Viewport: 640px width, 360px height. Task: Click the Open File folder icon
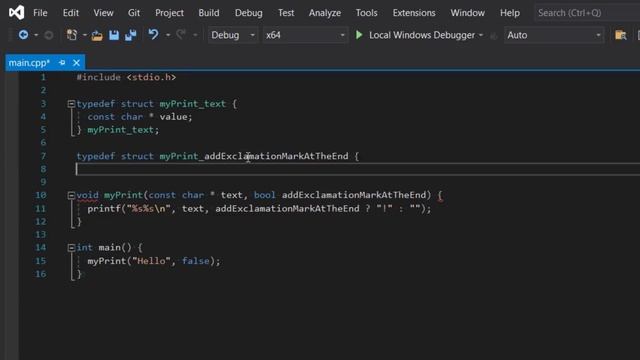tap(97, 36)
